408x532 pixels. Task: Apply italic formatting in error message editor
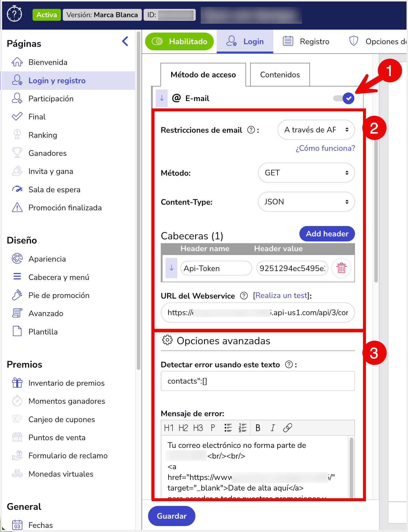pyautogui.click(x=272, y=428)
